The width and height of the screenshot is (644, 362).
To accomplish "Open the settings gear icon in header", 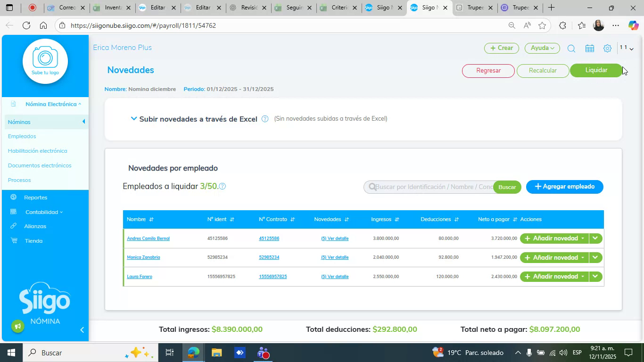I will (607, 48).
